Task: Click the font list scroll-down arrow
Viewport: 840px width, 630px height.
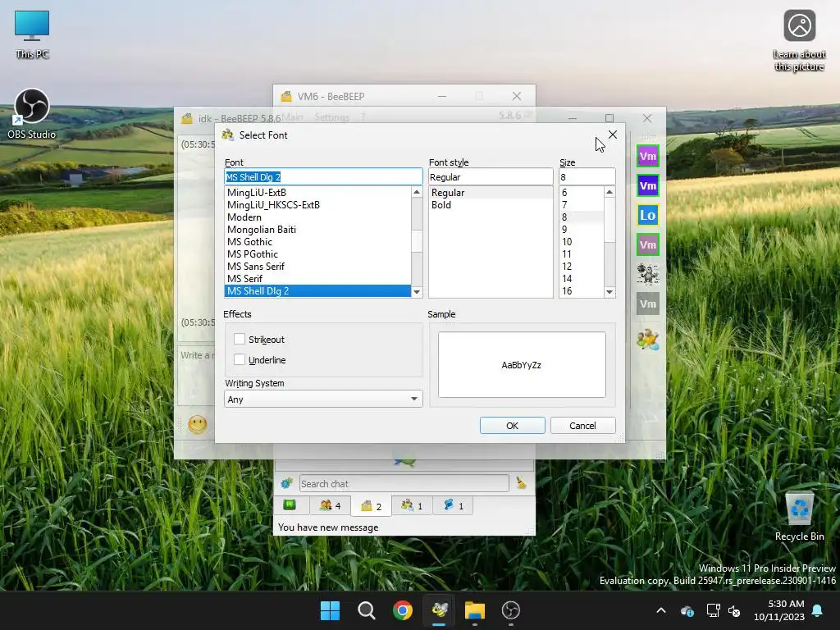Action: tap(417, 292)
